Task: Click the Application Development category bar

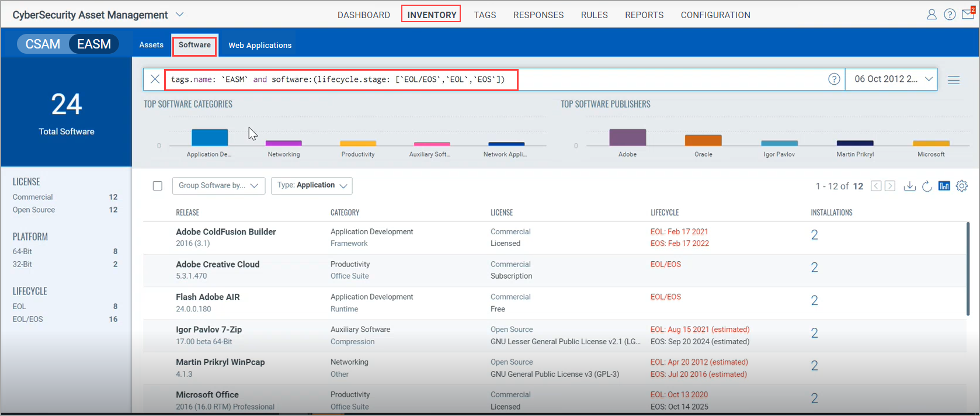Action: point(210,137)
